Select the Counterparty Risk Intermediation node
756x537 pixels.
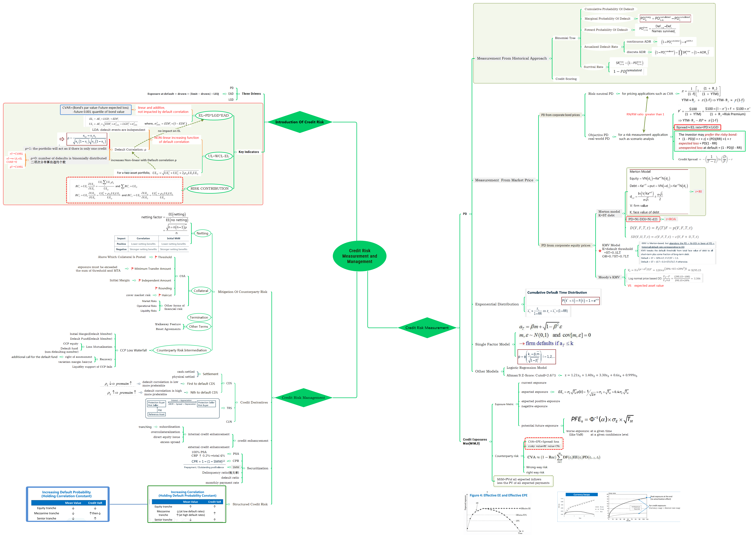click(181, 350)
